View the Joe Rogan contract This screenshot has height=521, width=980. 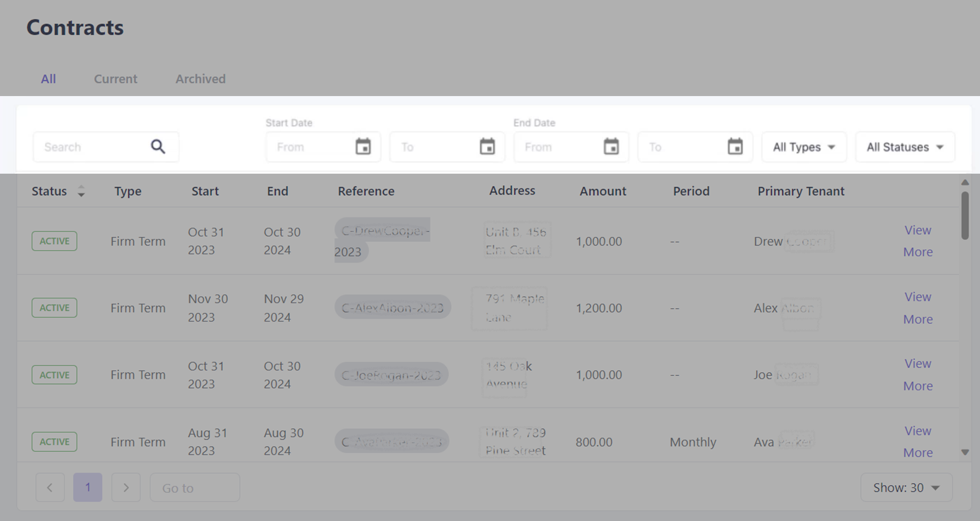pos(918,364)
